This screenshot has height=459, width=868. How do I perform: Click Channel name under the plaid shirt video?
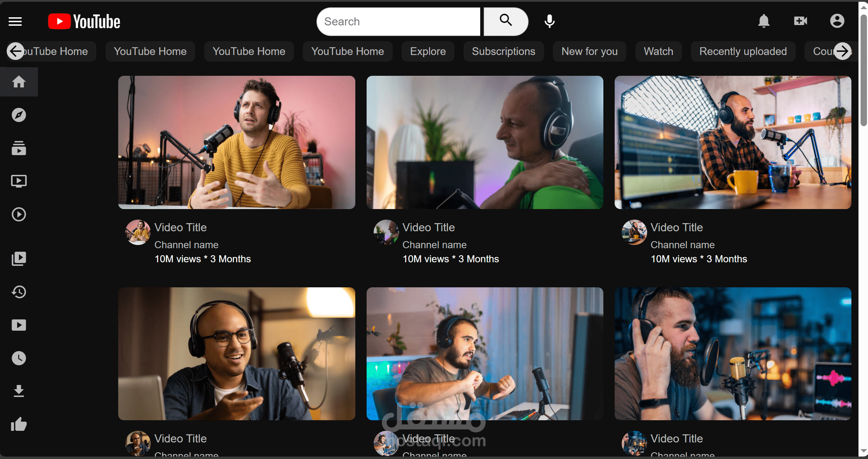pos(683,245)
